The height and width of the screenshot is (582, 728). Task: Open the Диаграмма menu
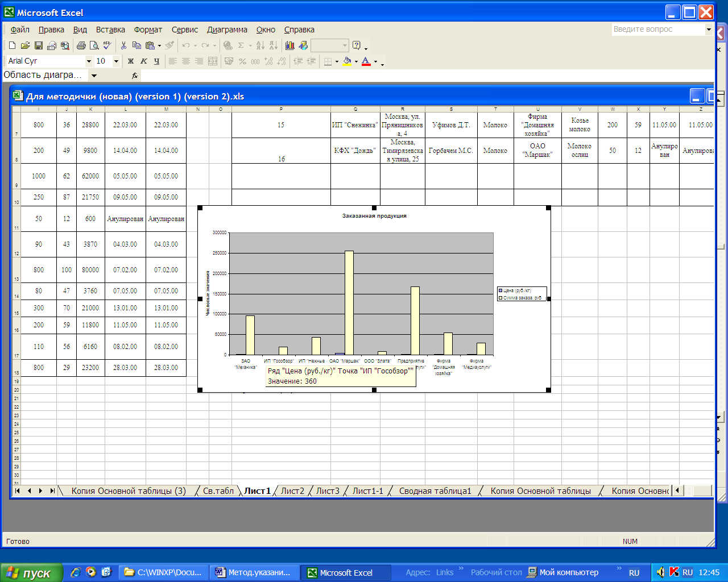pos(227,30)
